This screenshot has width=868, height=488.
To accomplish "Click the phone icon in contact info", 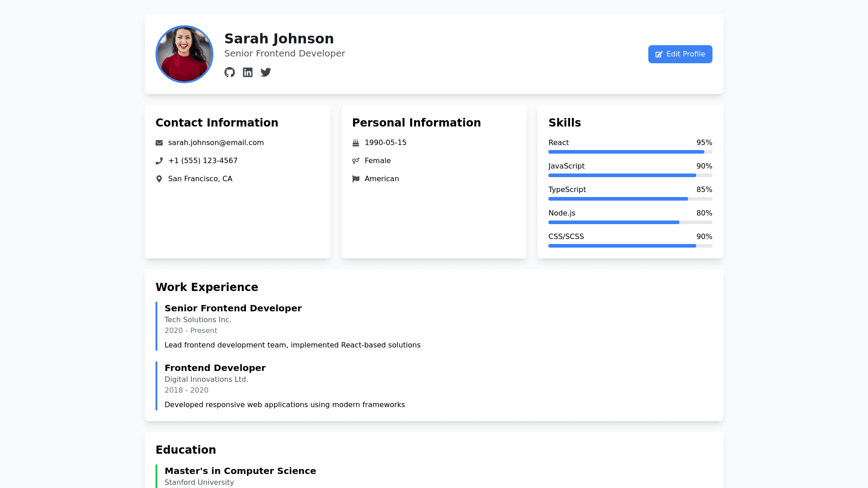I will [159, 161].
